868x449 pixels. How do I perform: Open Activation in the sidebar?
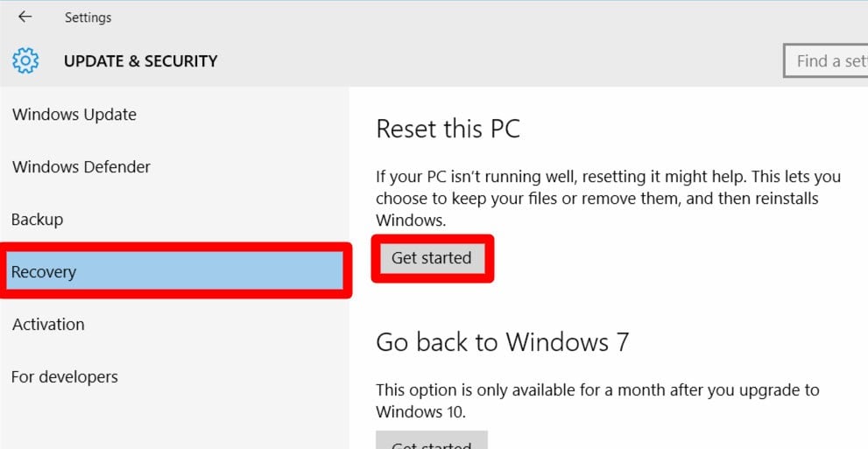48,325
